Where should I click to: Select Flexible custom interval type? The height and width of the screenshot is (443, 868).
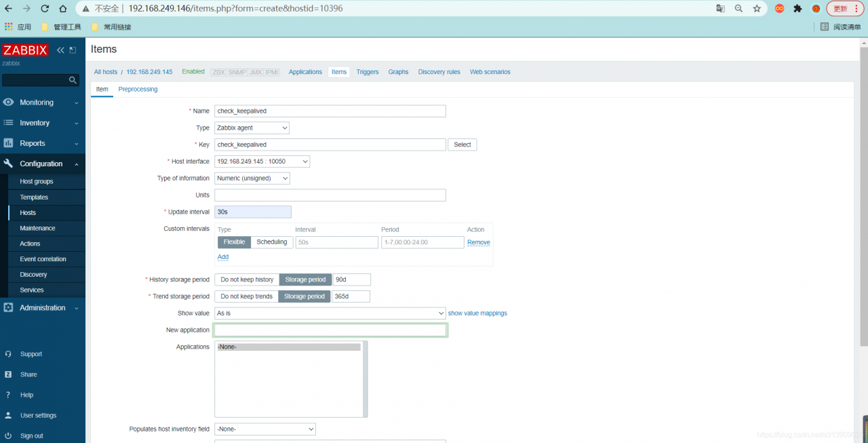click(234, 242)
